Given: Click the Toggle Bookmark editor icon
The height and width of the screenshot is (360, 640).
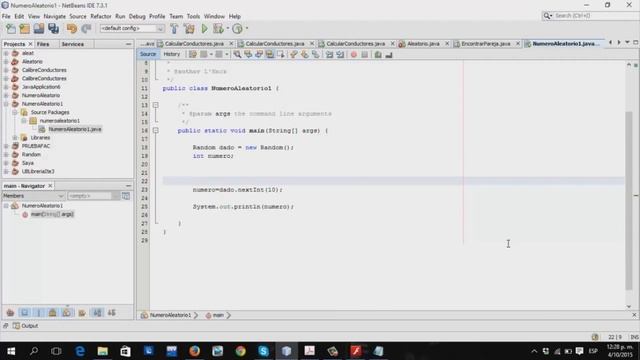Looking at the screenshot, I should (316, 54).
